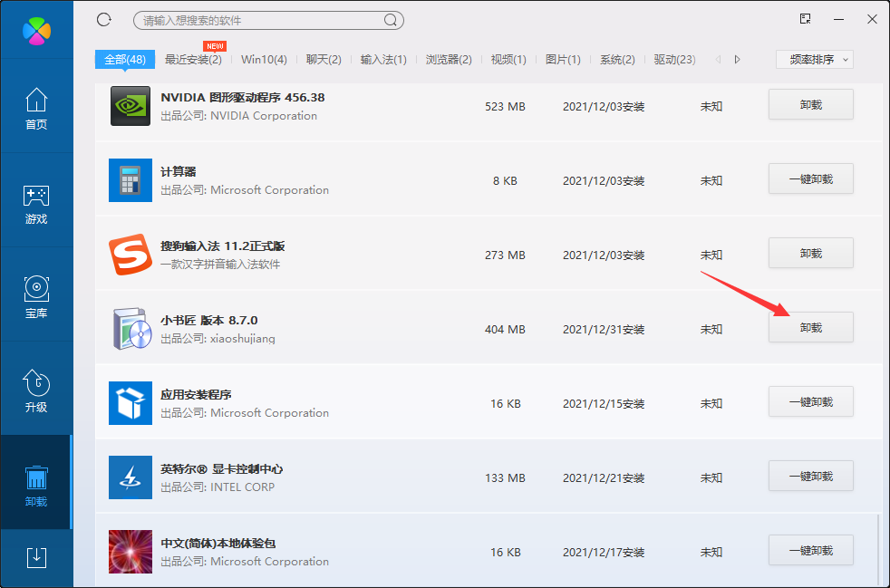Close the software manager window
The width and height of the screenshot is (890, 588).
(873, 19)
